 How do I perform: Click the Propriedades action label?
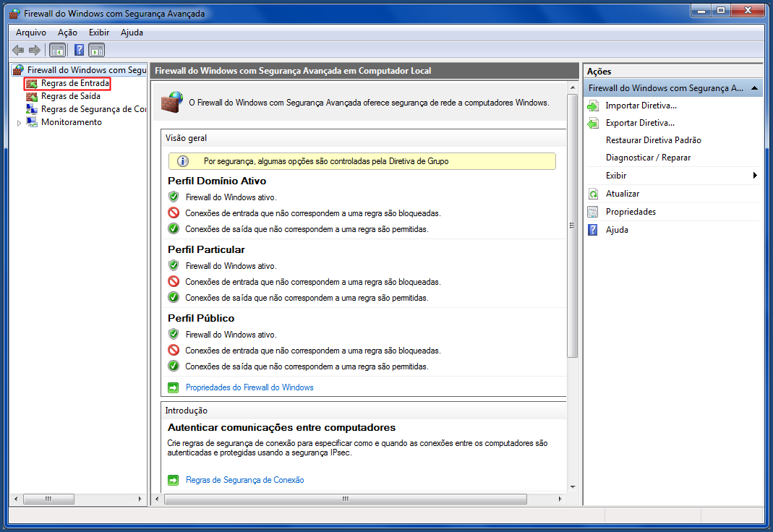tap(631, 212)
